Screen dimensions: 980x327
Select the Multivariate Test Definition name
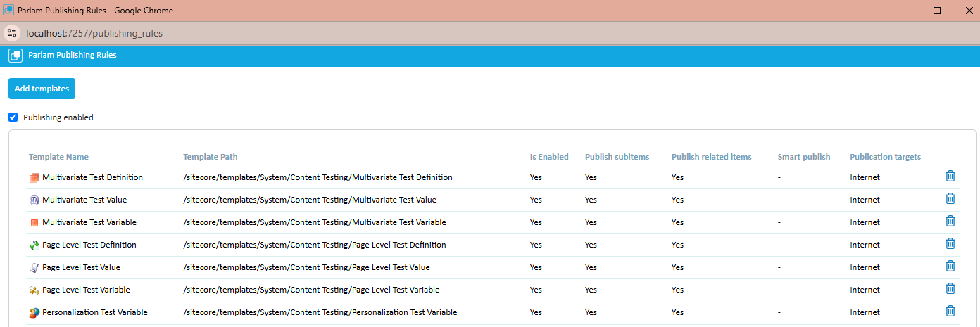tap(92, 177)
